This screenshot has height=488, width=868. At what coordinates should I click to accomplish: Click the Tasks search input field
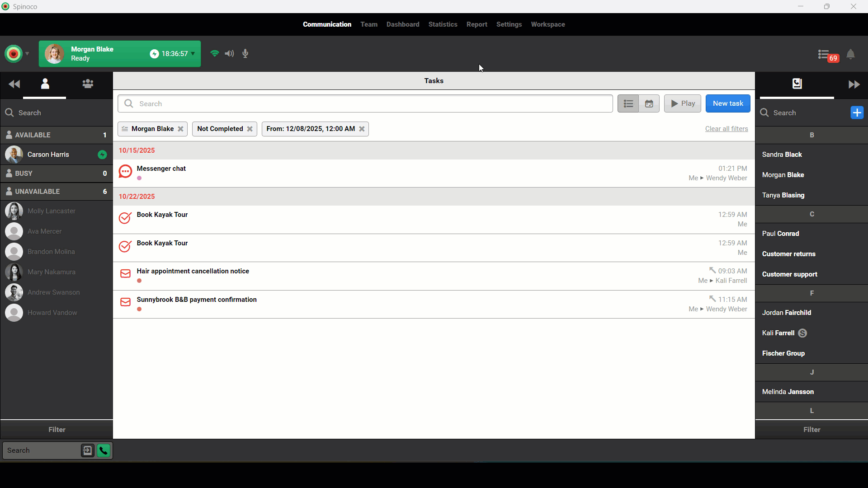pos(371,103)
